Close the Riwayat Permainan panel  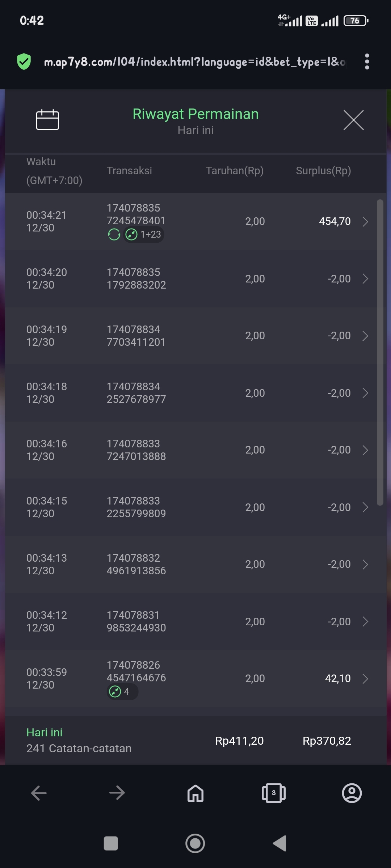coord(353,120)
